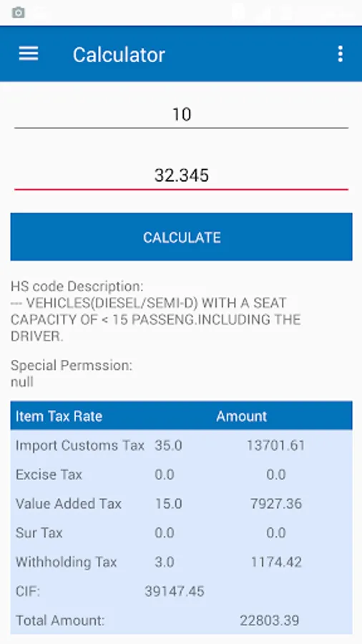Select the Amount column header
The height and width of the screenshot is (644, 362).
pyautogui.click(x=241, y=416)
